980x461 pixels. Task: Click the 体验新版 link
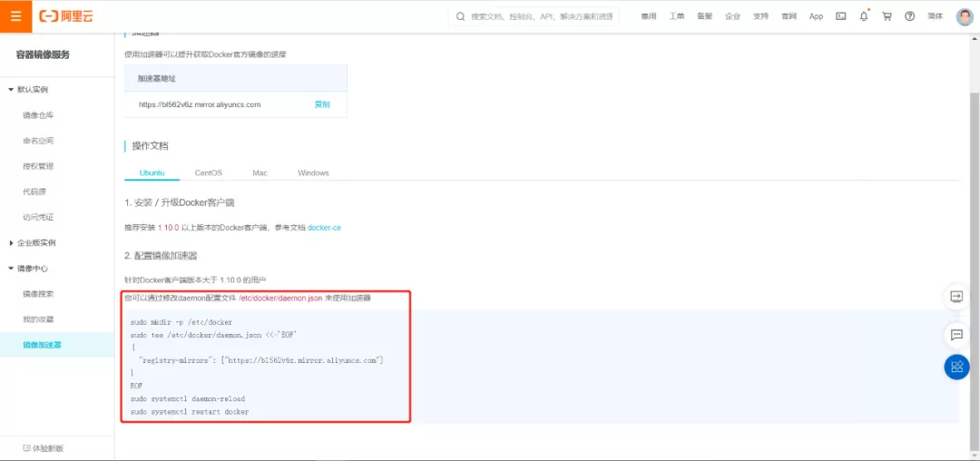coord(48,448)
